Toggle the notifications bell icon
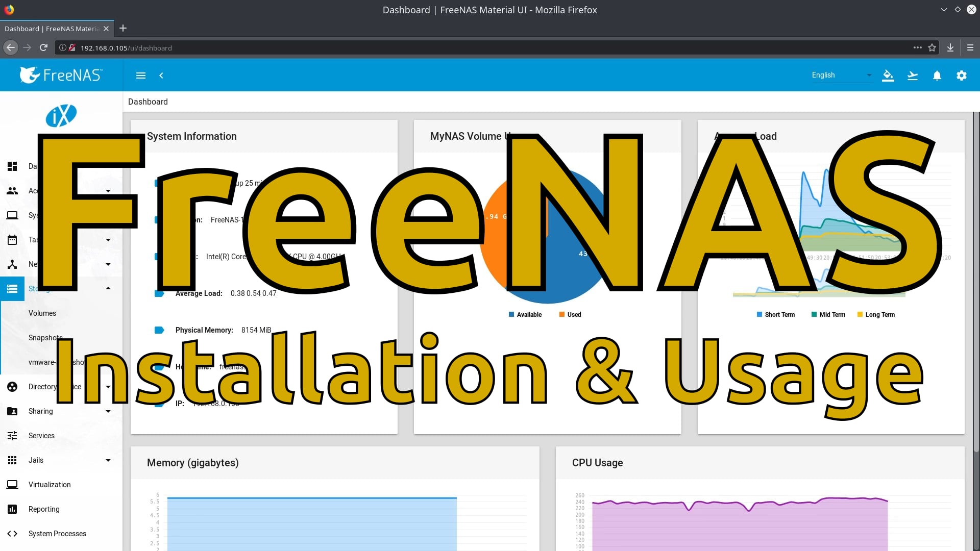980x551 pixels. pyautogui.click(x=937, y=74)
